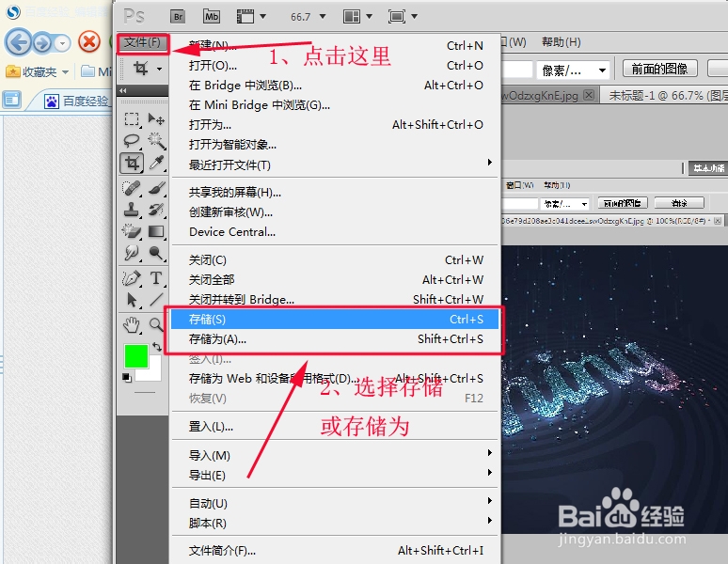
Task: Select the Eraser tool
Action: 132,231
